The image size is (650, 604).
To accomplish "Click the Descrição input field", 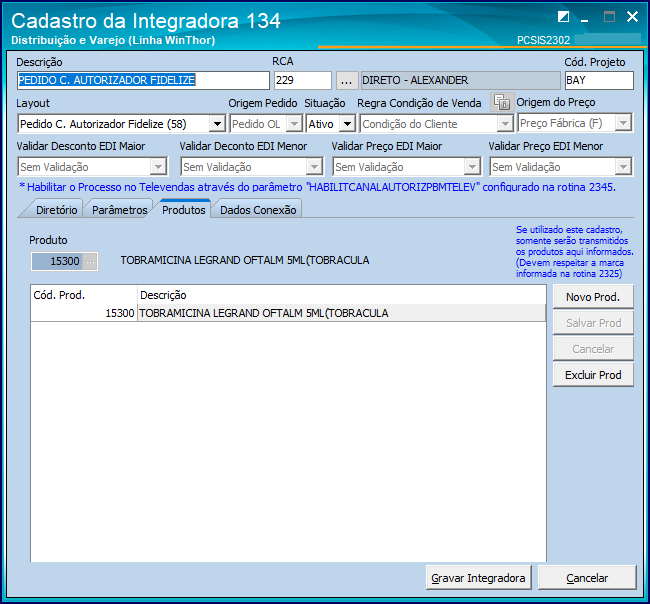I will pos(143,80).
